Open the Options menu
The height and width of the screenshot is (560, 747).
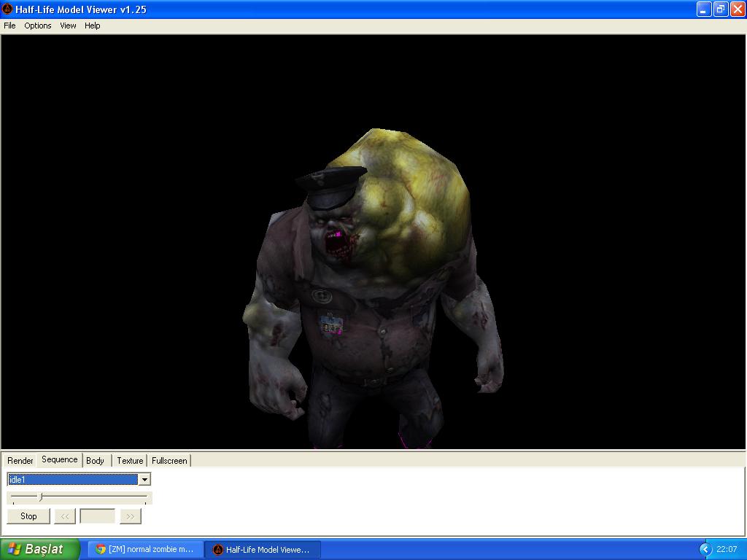[x=38, y=26]
